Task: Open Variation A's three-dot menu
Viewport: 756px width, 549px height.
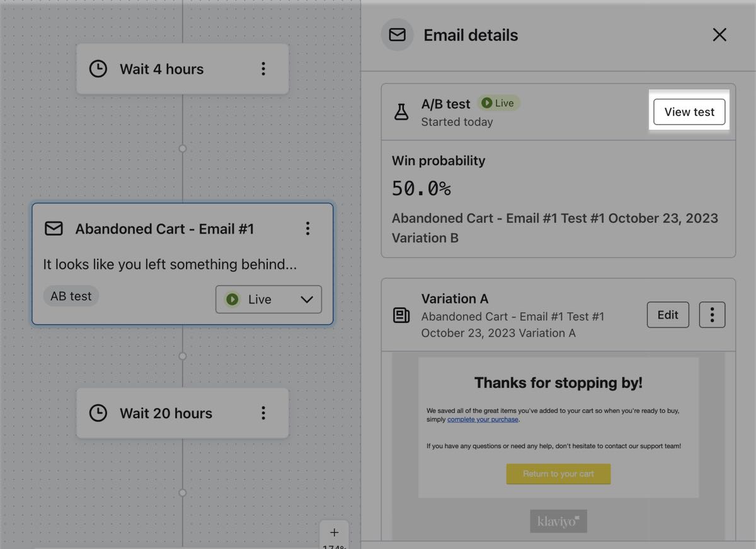Action: pos(712,315)
